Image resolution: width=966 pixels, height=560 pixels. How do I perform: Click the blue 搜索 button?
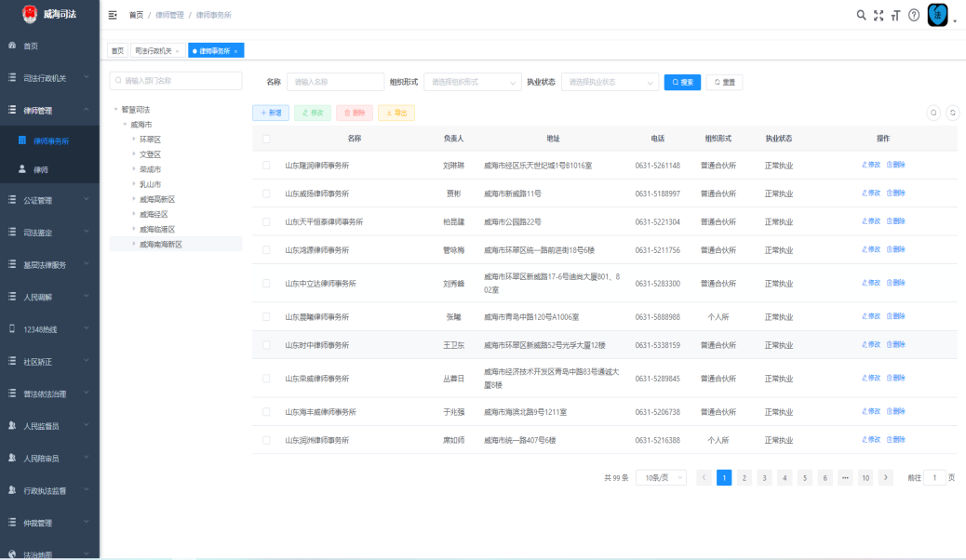tap(682, 82)
